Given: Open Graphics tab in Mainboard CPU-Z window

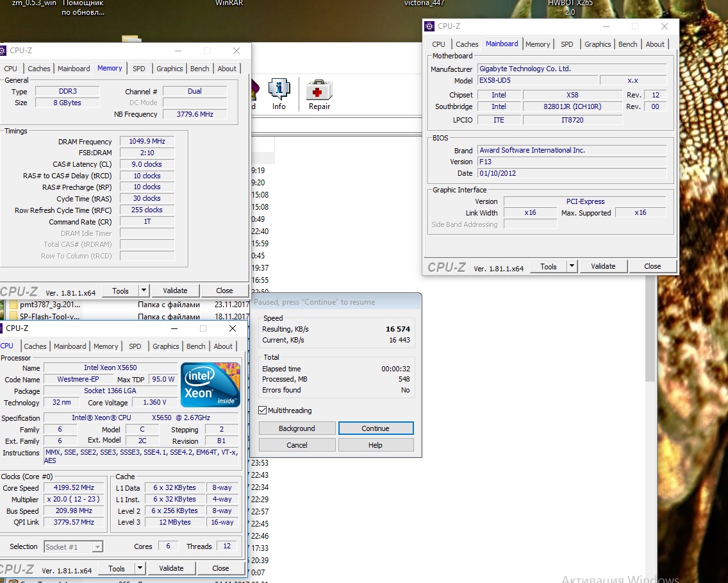Looking at the screenshot, I should pos(597,44).
